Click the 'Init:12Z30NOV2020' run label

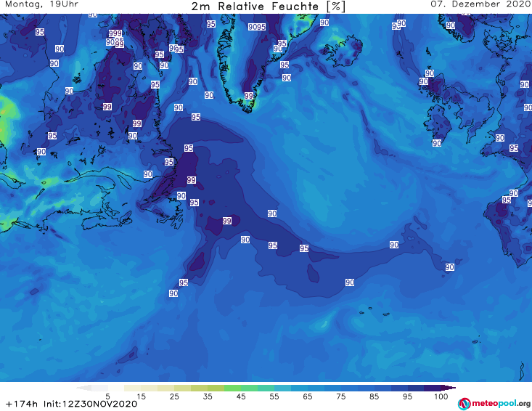(x=90, y=404)
